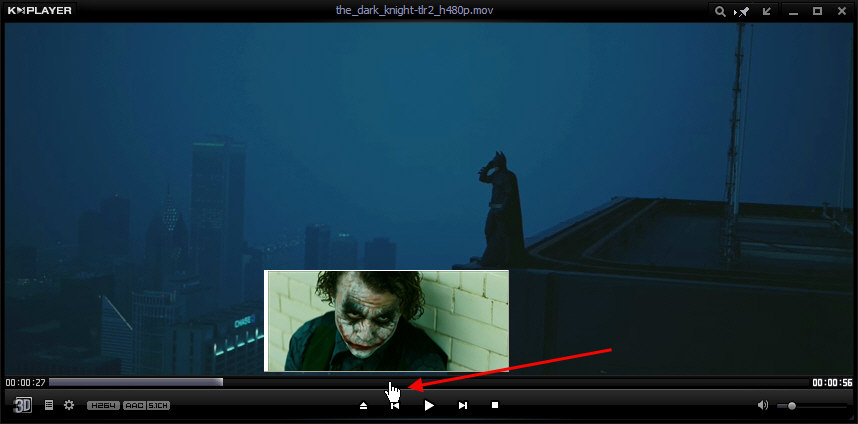Open the playlist editor icon
Screen dimensions: 858x424
coord(49,405)
